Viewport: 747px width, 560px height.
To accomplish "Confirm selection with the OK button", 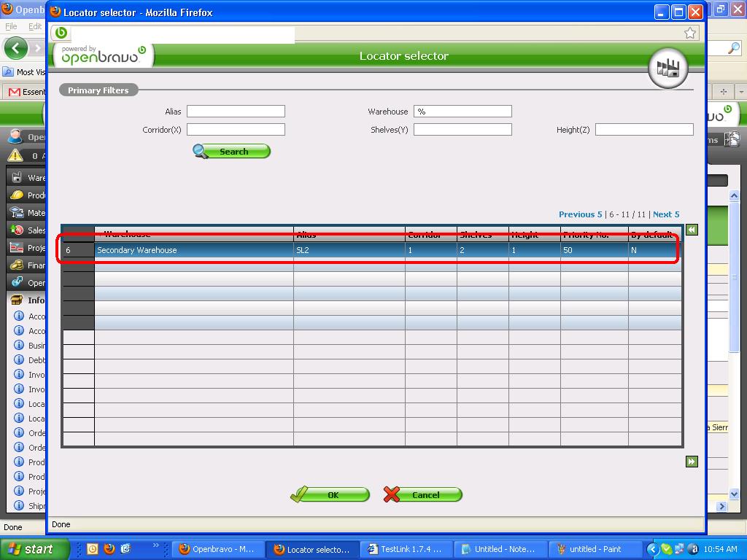I will click(330, 495).
